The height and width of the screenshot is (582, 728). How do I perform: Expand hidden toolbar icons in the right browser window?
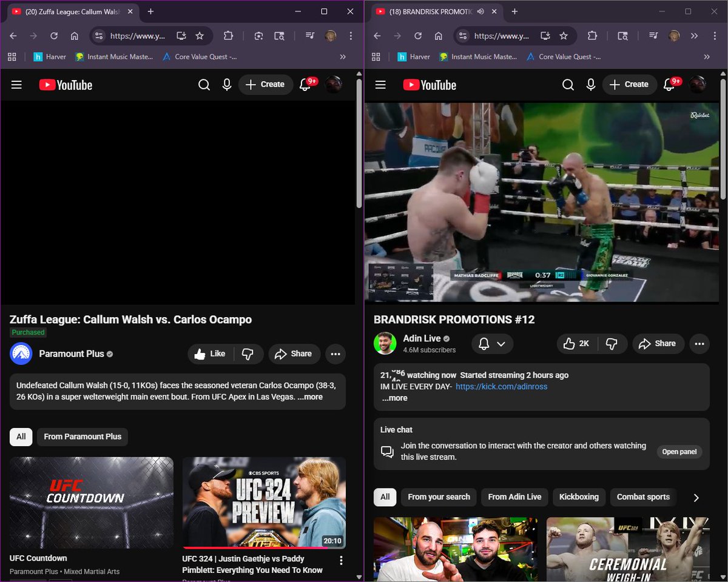pyautogui.click(x=695, y=36)
